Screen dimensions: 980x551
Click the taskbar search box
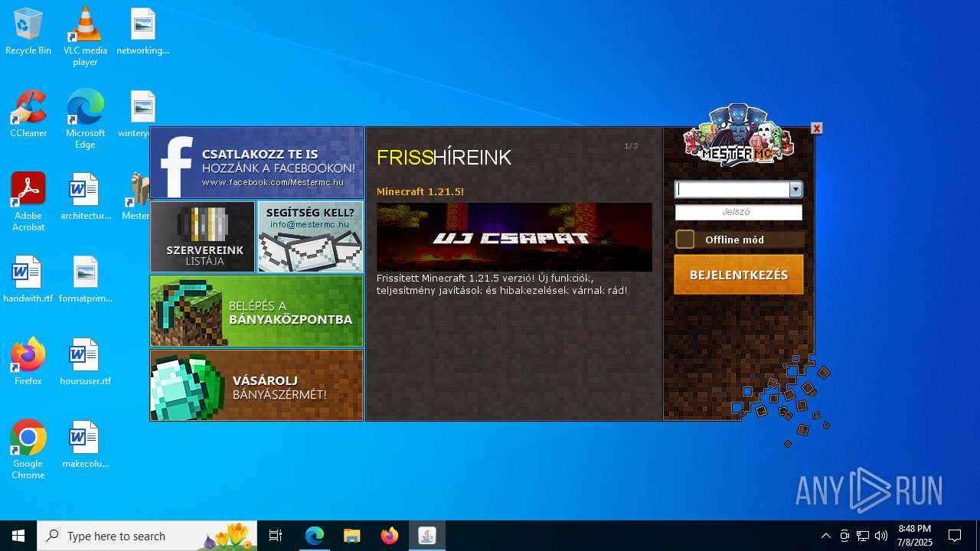point(147,536)
